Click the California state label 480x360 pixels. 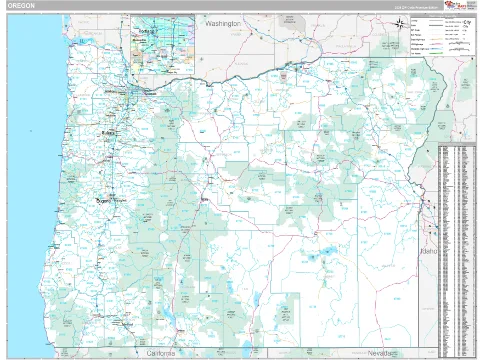161,353
